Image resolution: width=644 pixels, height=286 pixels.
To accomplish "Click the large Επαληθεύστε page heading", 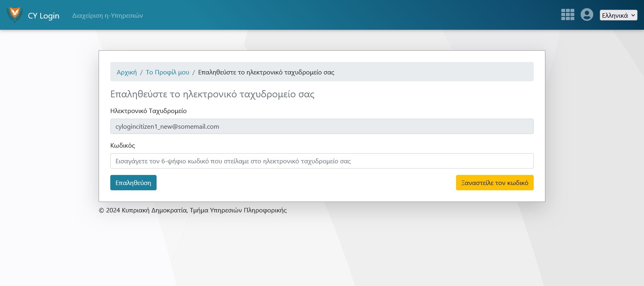I will (x=212, y=94).
